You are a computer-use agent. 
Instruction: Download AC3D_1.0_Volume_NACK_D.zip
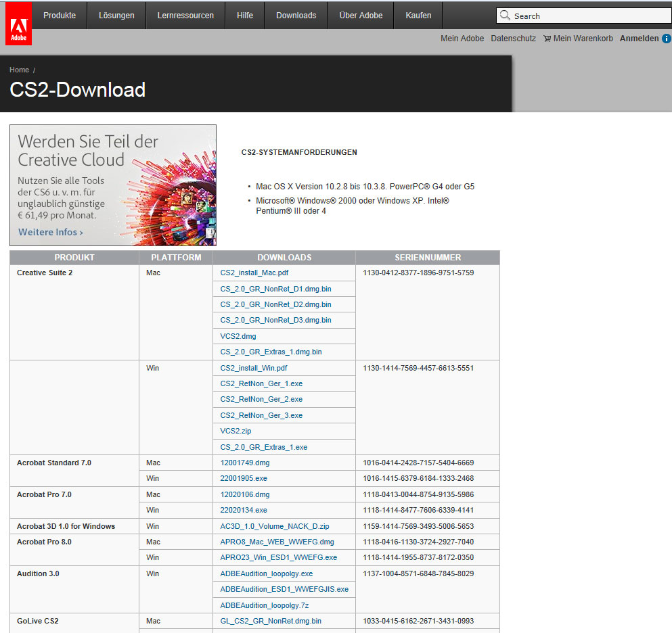[x=275, y=526]
